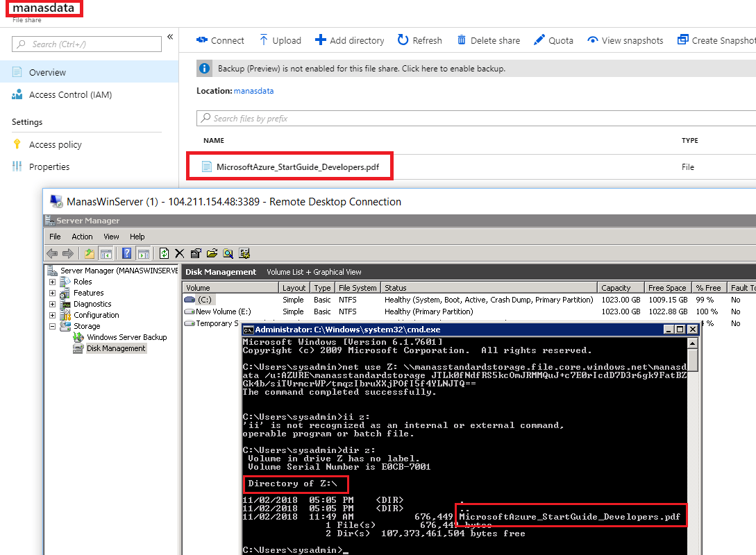Open Quota settings for the share
This screenshot has height=555, width=756.
point(553,40)
